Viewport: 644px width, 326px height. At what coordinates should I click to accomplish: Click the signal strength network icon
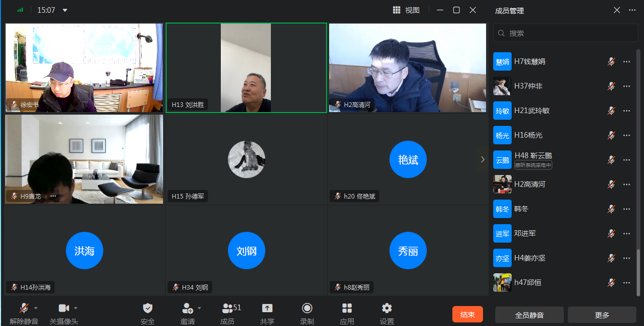(x=20, y=10)
